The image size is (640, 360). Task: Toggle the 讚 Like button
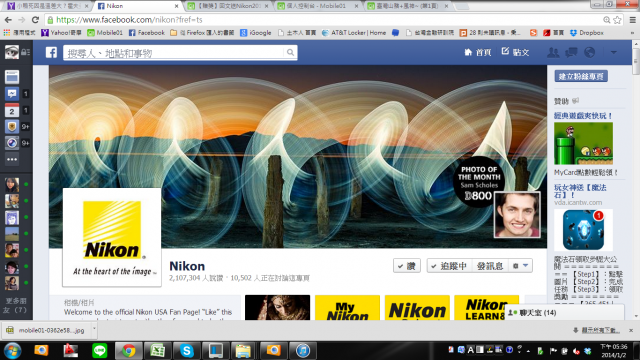coord(407,266)
